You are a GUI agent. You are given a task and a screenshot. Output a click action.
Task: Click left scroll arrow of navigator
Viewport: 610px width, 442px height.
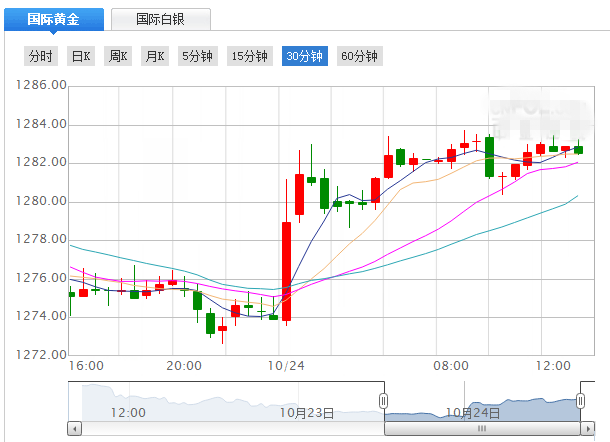point(74,429)
